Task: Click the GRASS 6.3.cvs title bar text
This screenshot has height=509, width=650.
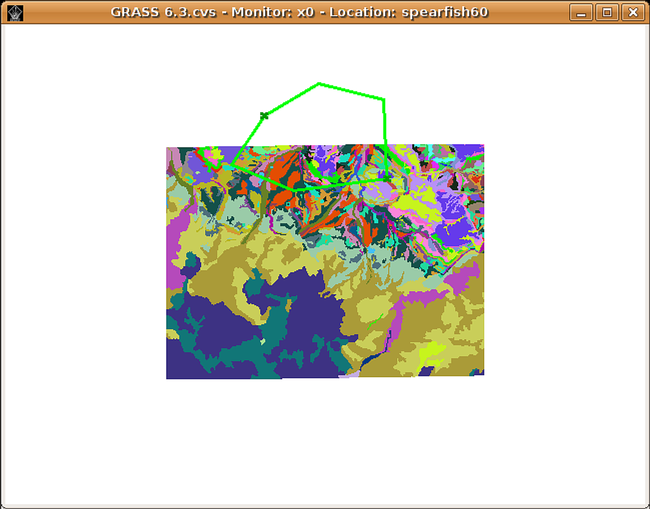Action: pyautogui.click(x=299, y=12)
